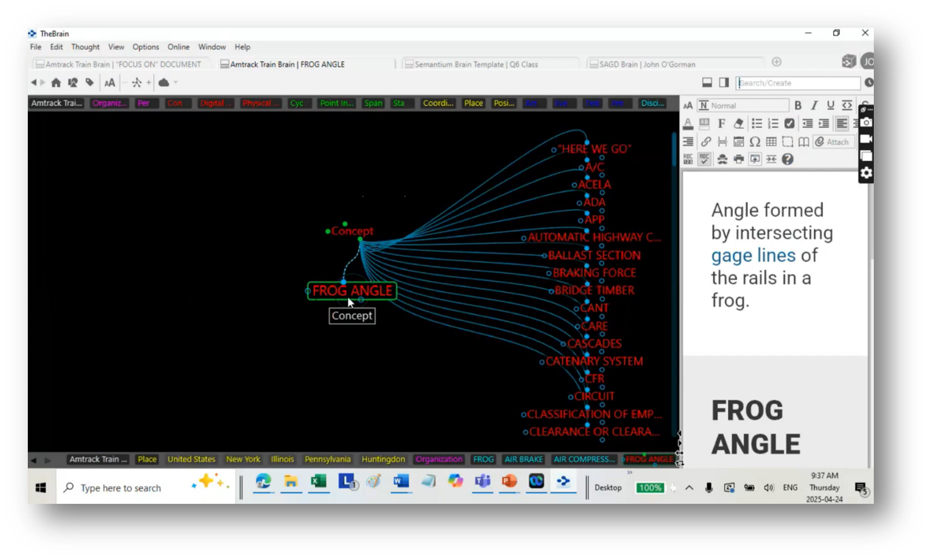This screenshot has height=560, width=930.
Task: Insert a date using the calendar icon
Action: click(x=738, y=142)
